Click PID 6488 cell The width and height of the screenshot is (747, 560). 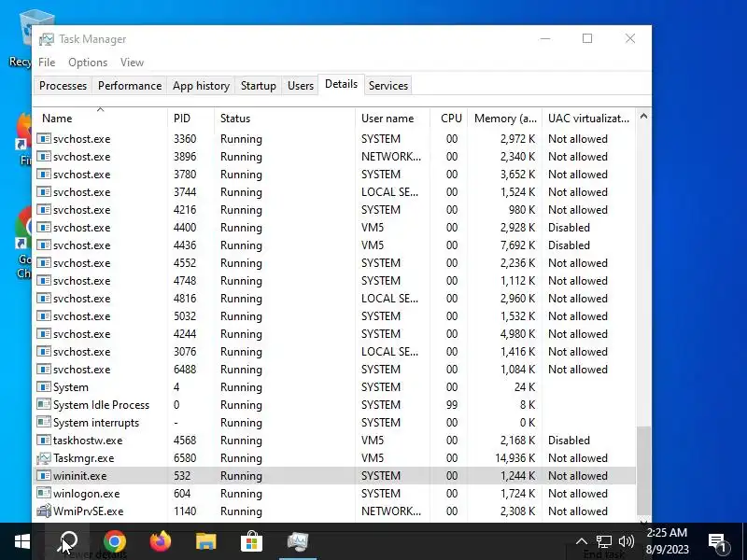point(185,369)
